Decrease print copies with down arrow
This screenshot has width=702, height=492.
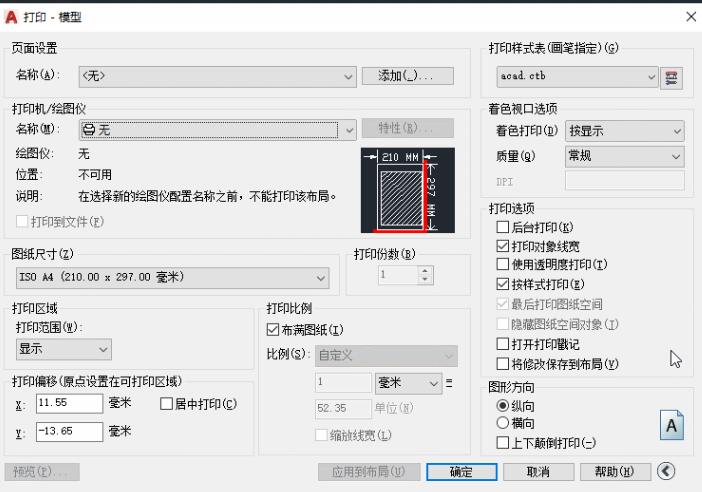[x=425, y=280]
